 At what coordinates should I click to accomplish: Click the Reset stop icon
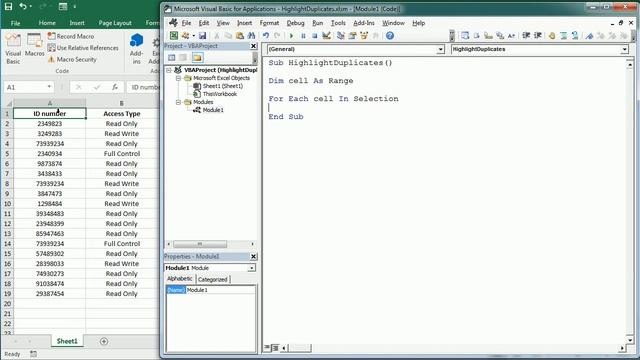[x=314, y=36]
